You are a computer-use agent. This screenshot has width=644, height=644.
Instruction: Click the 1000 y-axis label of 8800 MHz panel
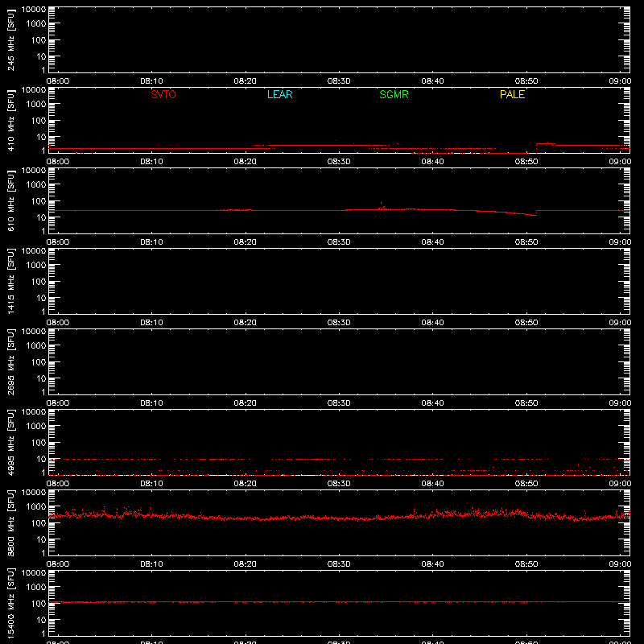(36, 507)
